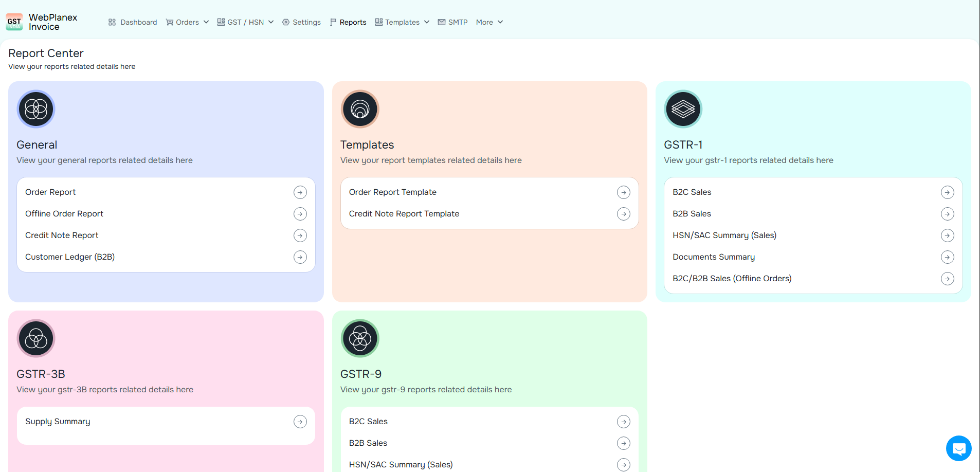Click the WebPlanex Invoice GST logo
980x472 pixels.
pyautogui.click(x=14, y=22)
